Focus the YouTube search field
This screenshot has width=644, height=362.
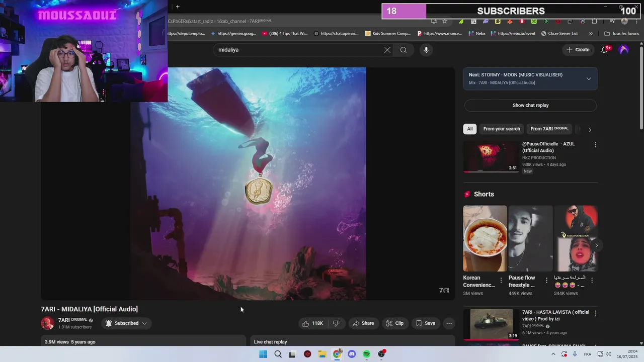(299, 50)
